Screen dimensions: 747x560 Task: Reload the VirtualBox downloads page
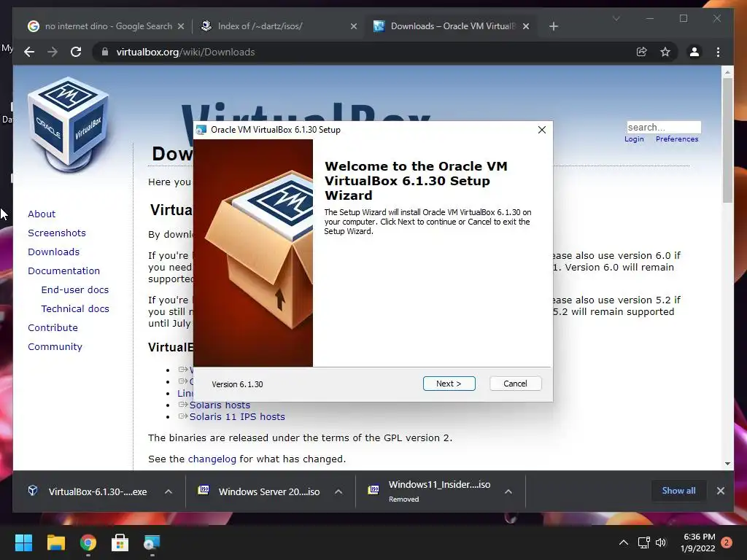76,52
